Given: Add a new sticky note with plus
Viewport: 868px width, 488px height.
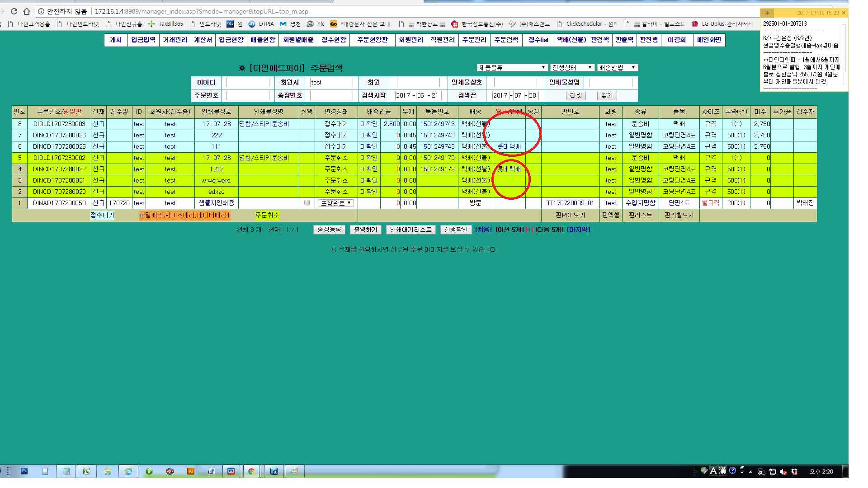Looking at the screenshot, I should 767,13.
